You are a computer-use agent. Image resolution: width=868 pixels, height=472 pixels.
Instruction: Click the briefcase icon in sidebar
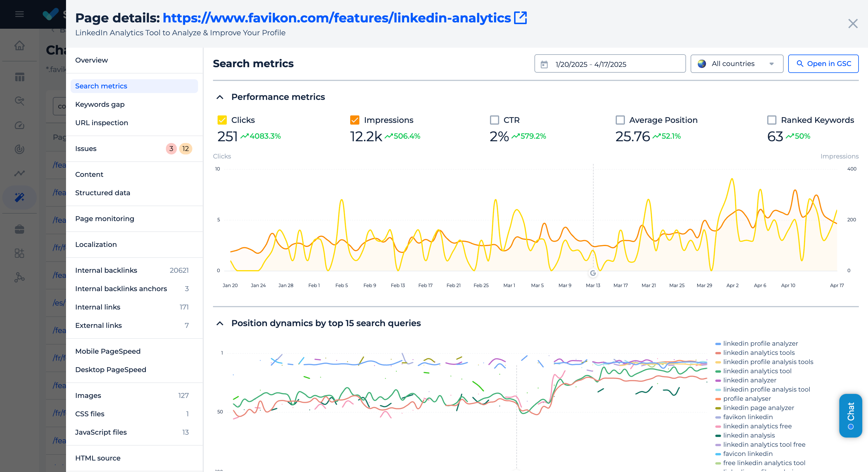click(20, 229)
